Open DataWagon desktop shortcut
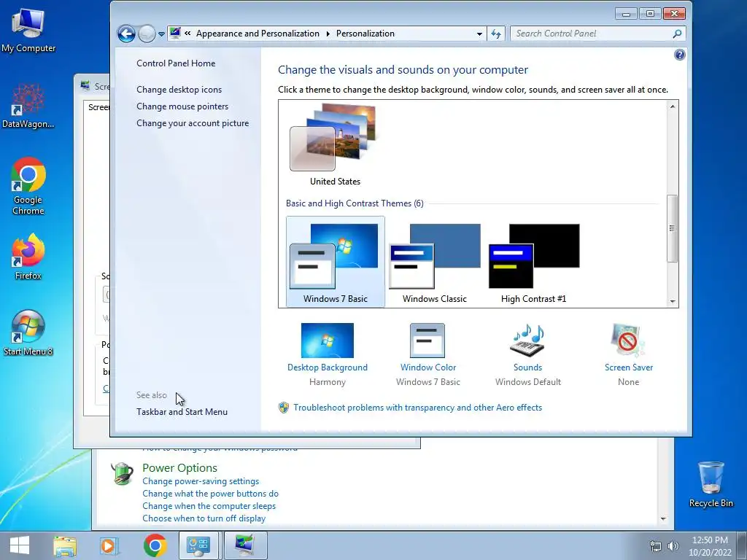Viewport: 747px width, 560px height. 28,106
